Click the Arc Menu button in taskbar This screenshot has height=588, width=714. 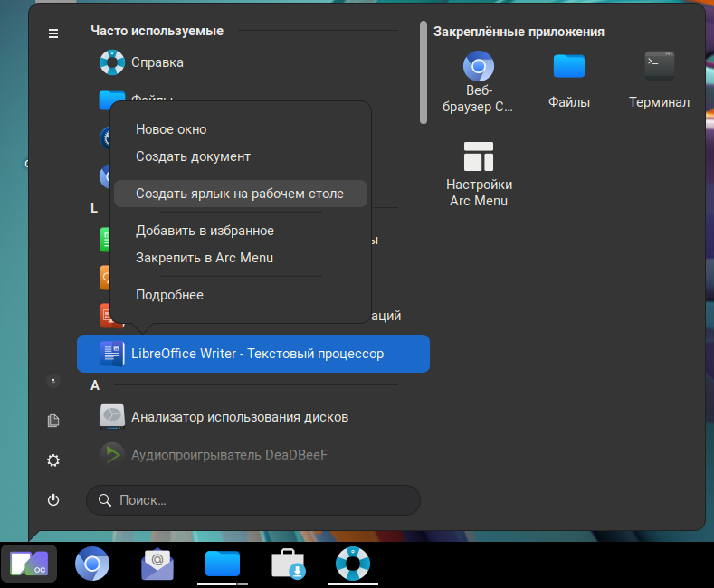[x=29, y=564]
